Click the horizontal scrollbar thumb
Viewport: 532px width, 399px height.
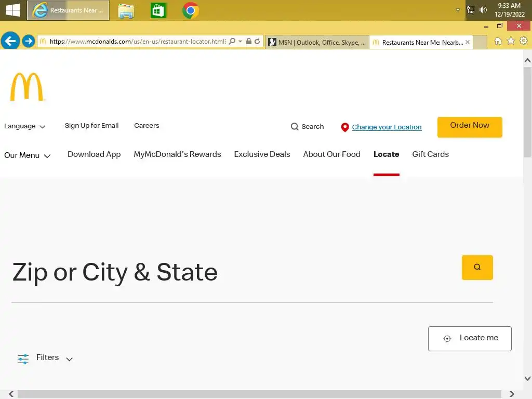[259, 394]
